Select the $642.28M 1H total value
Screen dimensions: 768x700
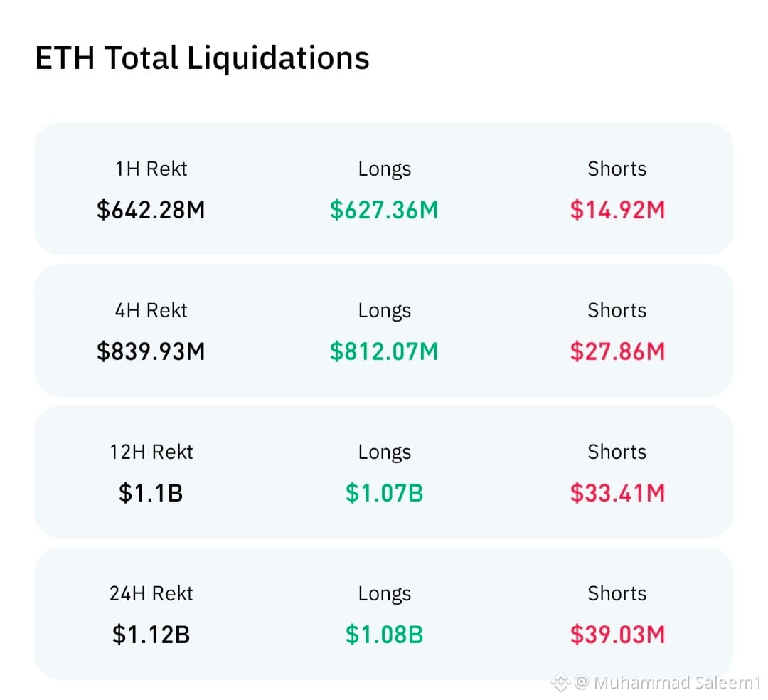coord(151,210)
